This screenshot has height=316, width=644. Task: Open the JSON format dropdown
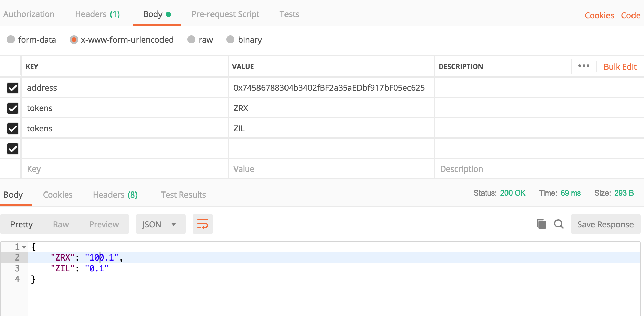pos(160,224)
